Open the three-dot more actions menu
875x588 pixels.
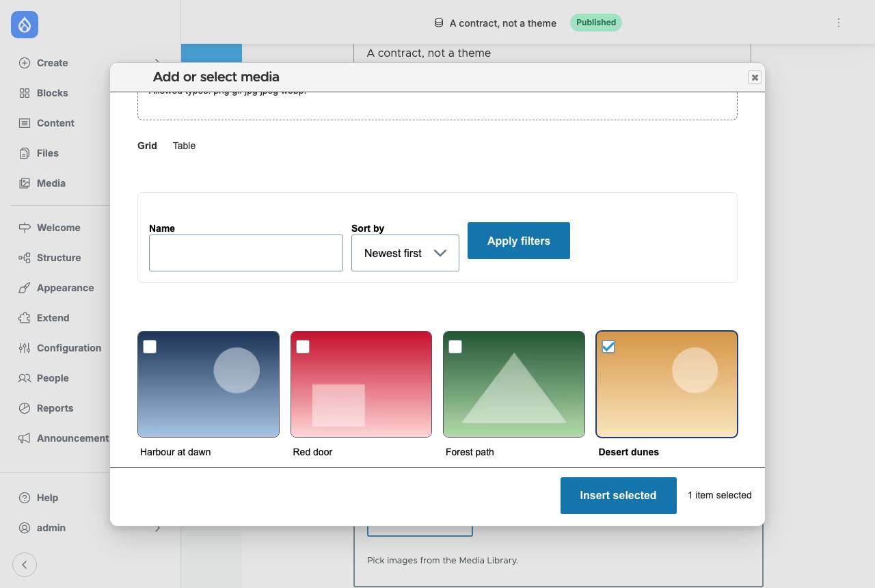pos(839,23)
